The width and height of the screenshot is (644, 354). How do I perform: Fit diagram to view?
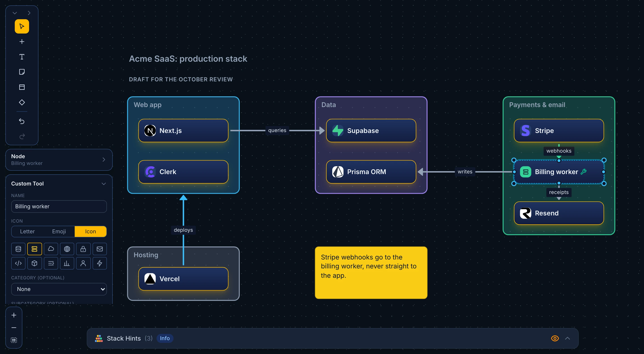(14, 340)
